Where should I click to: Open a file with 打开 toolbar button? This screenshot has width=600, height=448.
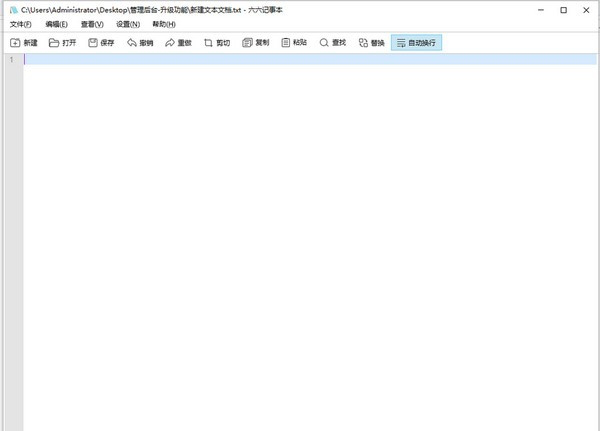(x=62, y=43)
